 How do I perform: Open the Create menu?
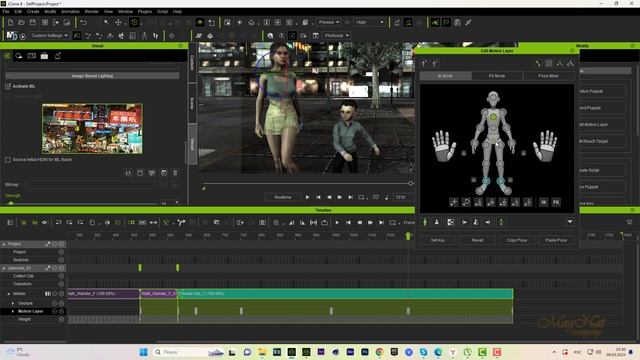point(33,11)
